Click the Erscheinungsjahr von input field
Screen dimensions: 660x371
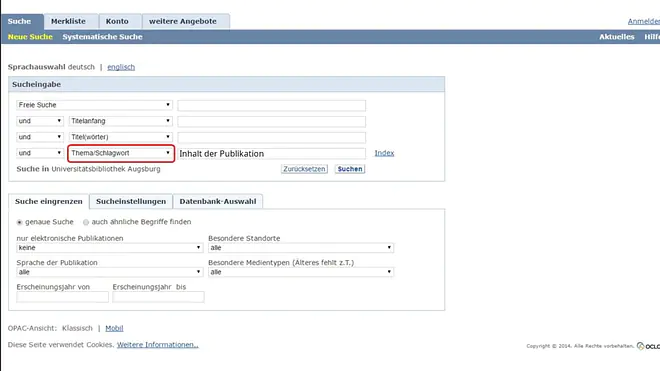tap(62, 296)
